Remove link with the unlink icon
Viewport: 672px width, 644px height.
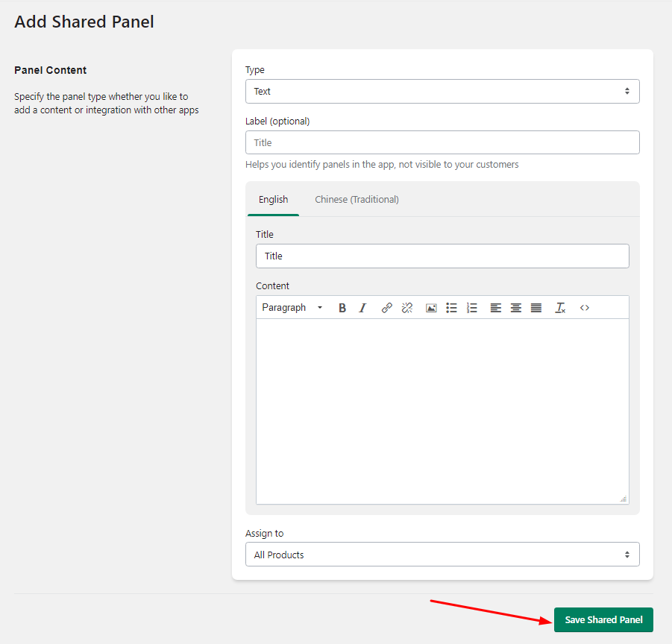[407, 308]
